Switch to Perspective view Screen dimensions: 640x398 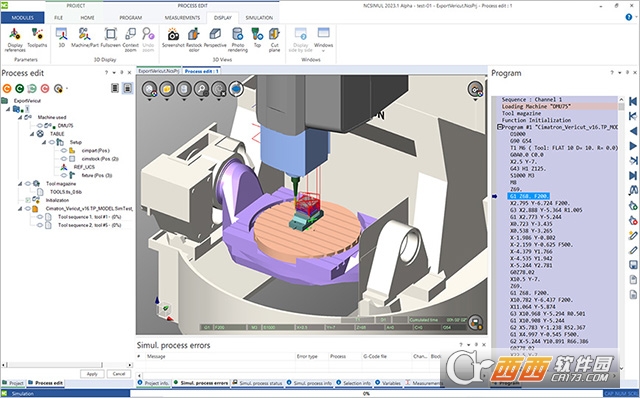tap(215, 38)
